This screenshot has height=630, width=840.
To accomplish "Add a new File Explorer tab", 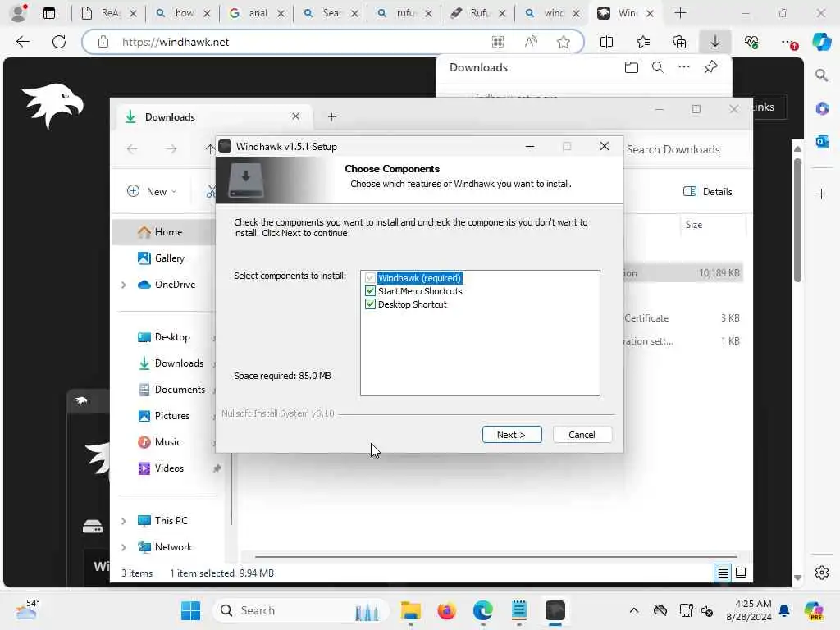I will (331, 116).
